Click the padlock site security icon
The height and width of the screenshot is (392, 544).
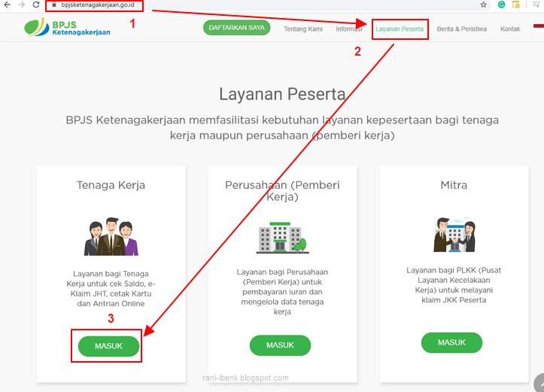click(53, 5)
